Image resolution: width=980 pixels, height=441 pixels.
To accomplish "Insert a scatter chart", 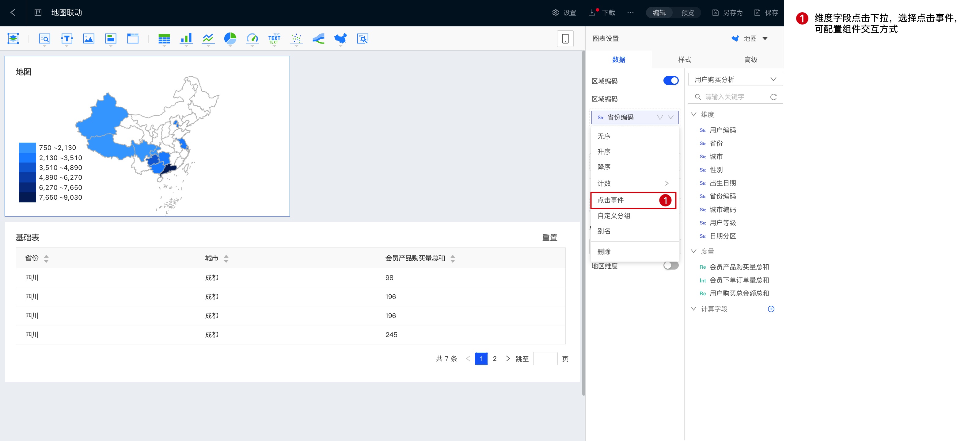I will [296, 38].
